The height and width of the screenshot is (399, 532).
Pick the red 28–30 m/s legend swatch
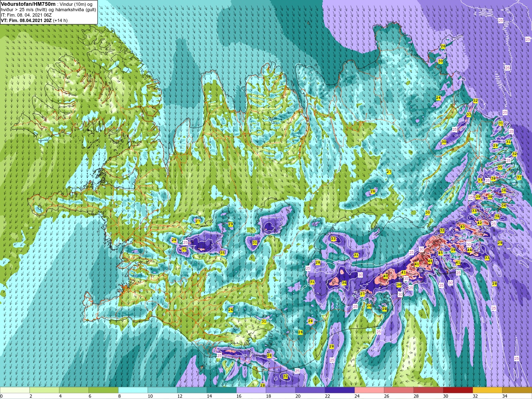pyautogui.click(x=428, y=390)
